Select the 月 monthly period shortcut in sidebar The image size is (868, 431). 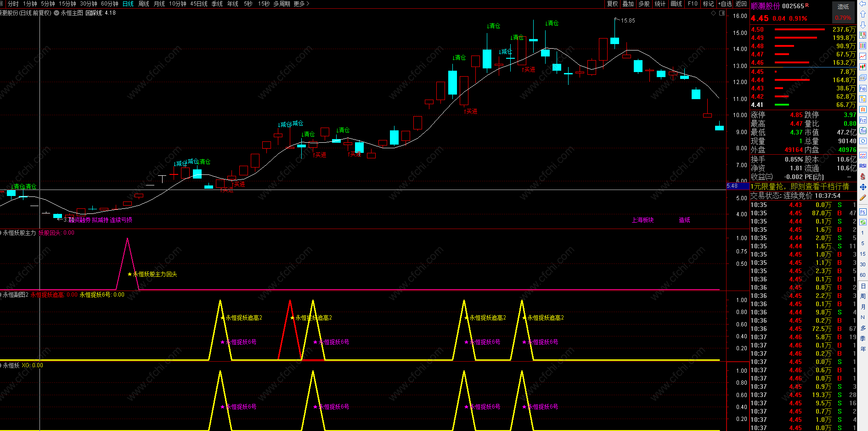[x=863, y=307]
